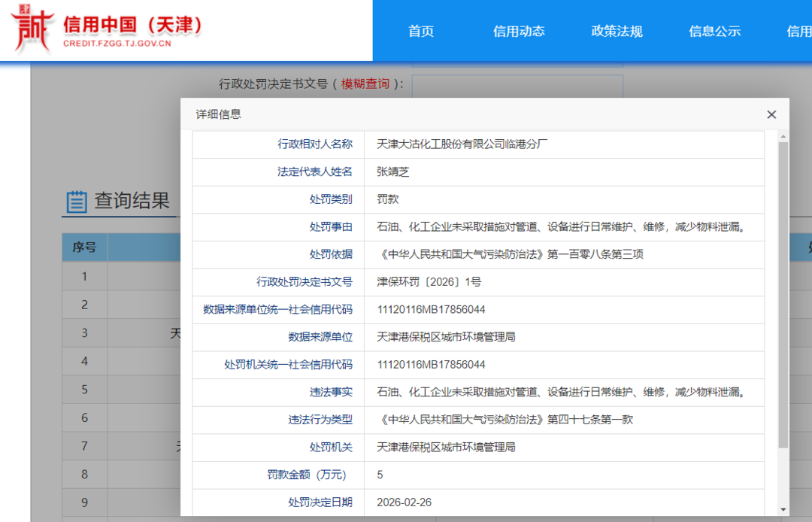Click the red 模糊查询 text

click(x=365, y=84)
